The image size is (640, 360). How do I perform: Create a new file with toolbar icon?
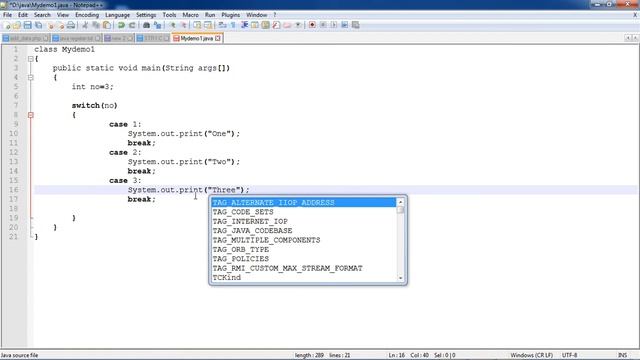(6, 25)
